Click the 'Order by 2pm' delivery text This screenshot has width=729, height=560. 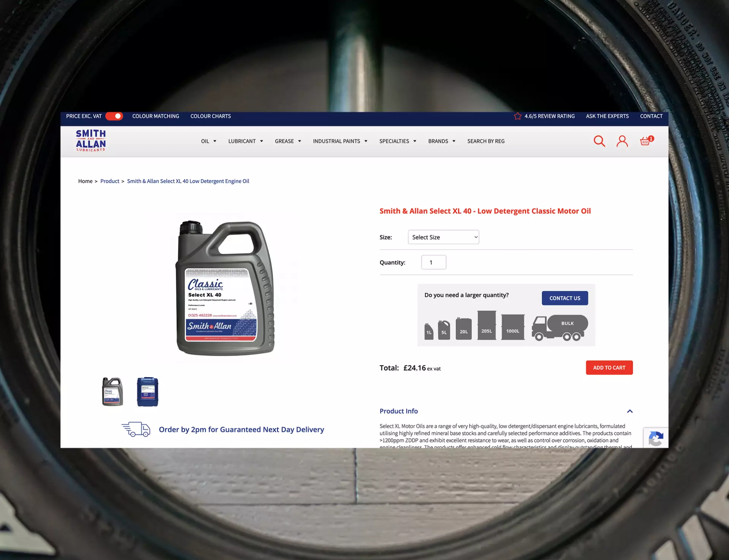241,429
